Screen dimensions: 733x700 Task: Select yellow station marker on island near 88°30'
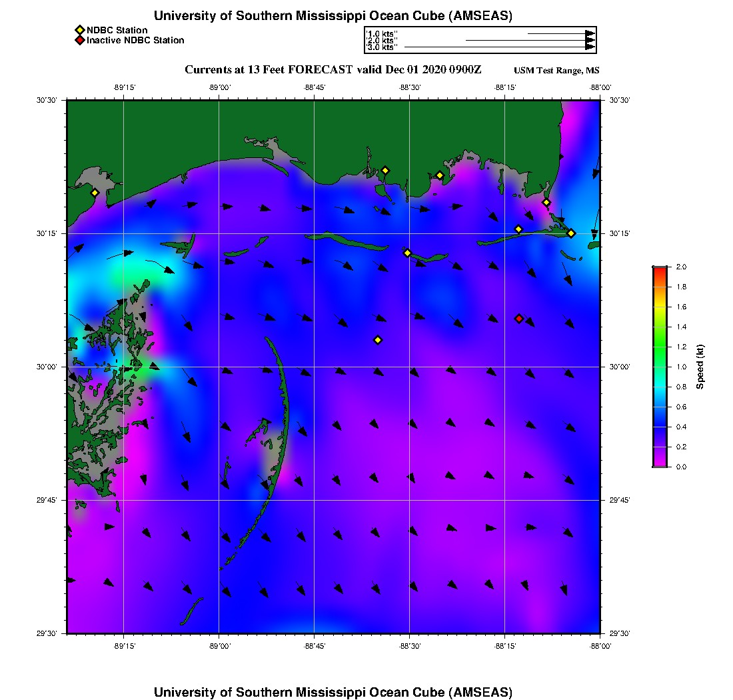[x=408, y=253]
